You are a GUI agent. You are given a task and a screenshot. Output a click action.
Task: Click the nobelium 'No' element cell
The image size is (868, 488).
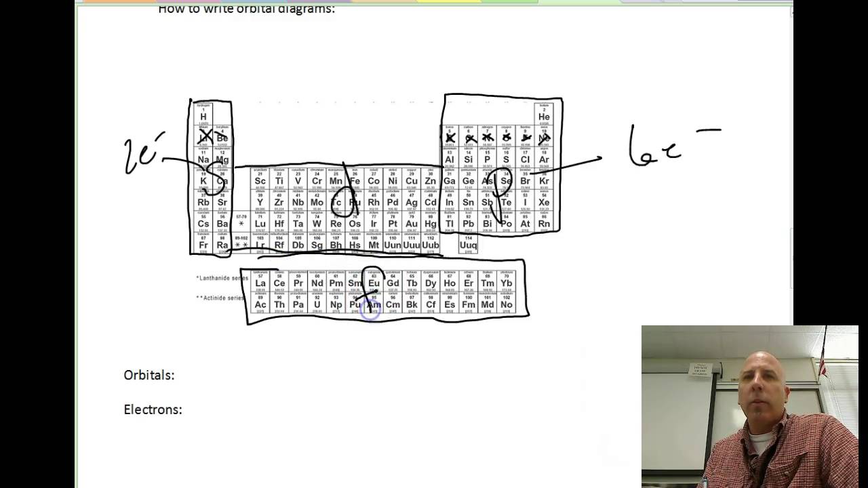[507, 302]
